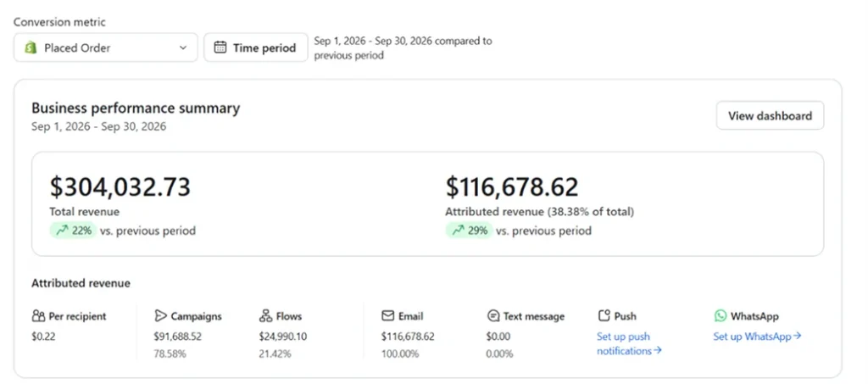Viewport: 868px width, 384px height.
Task: Click the calendar icon on Time period
Action: (220, 47)
